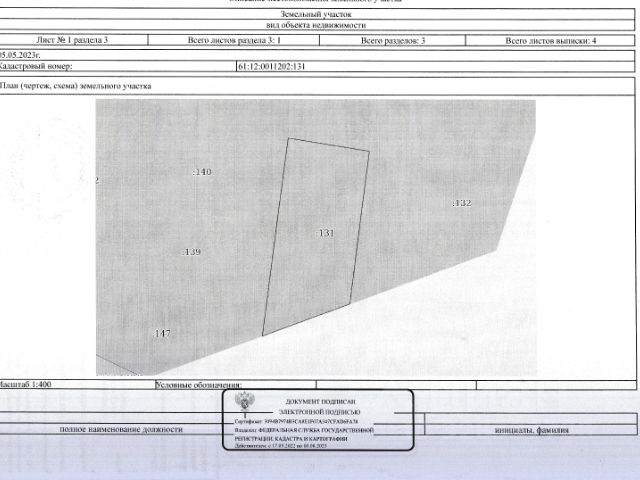640x480 pixels.
Task: Select 'Всего листов раздела 3: 1' cell
Action: (x=233, y=40)
